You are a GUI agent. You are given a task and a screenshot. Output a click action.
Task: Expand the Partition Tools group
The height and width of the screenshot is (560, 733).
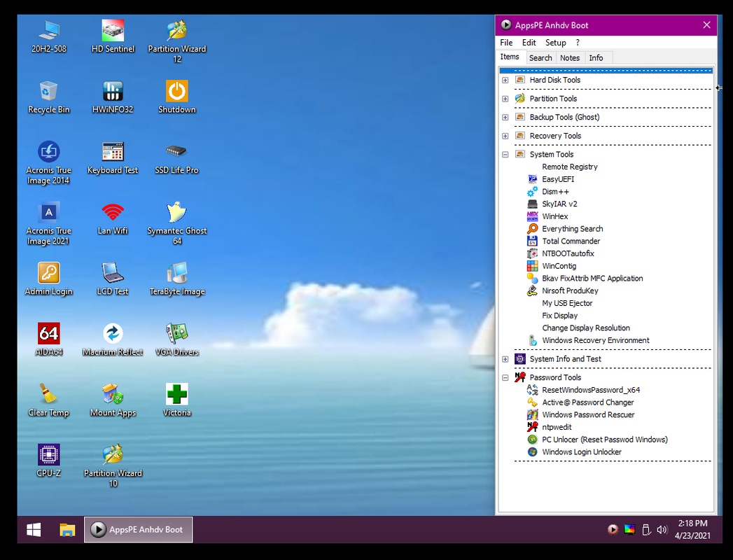505,99
